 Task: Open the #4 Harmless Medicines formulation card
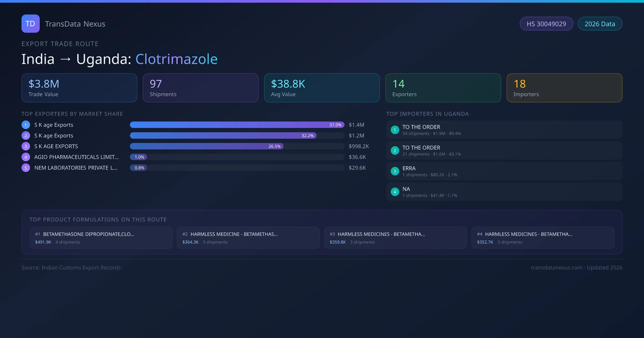click(x=543, y=238)
